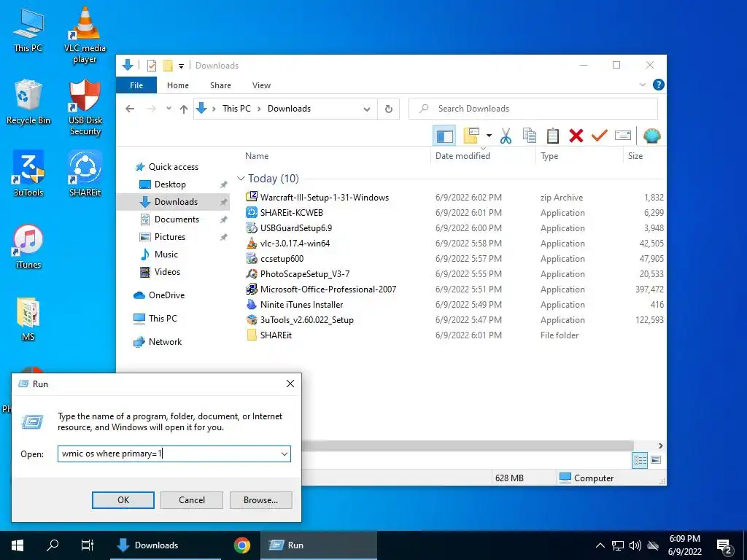Expand the ribbon with the chevron
This screenshot has width=747, height=560.
pyautogui.click(x=642, y=85)
